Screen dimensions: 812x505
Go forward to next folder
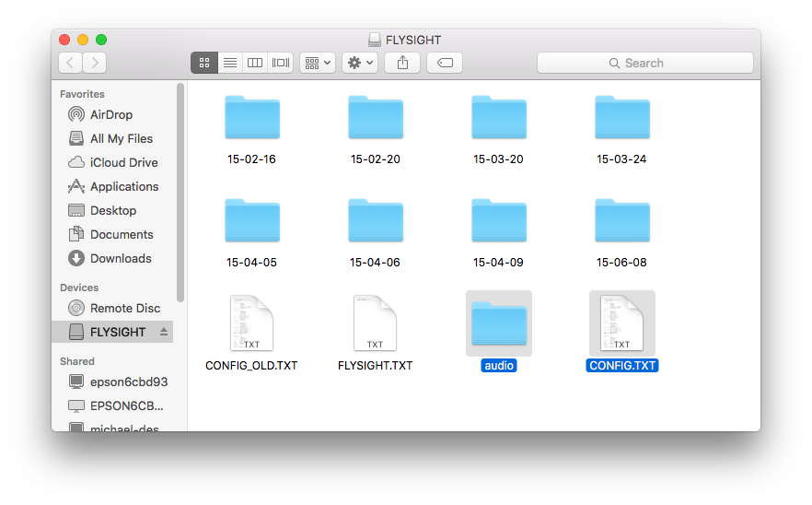click(94, 63)
